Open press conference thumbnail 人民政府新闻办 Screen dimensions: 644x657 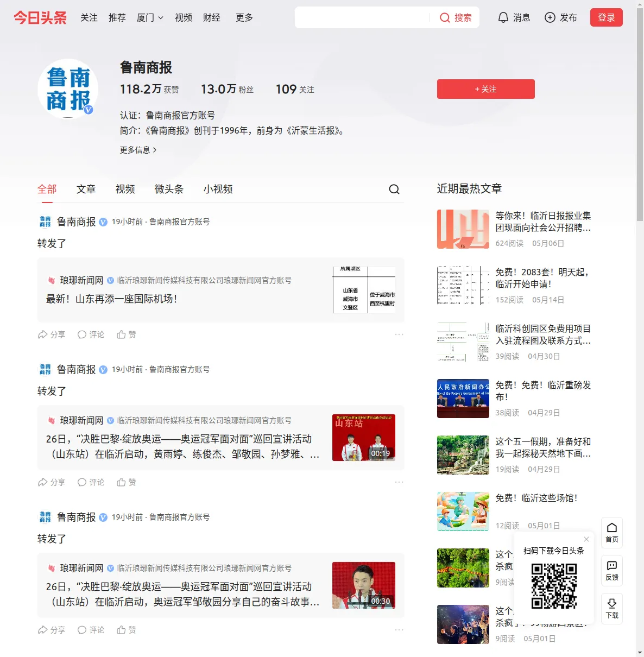[463, 399]
